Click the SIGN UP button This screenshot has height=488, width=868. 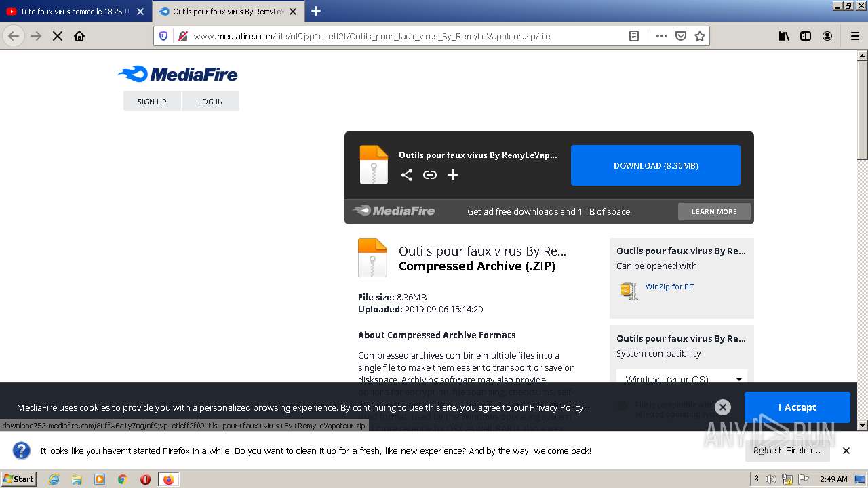click(152, 101)
